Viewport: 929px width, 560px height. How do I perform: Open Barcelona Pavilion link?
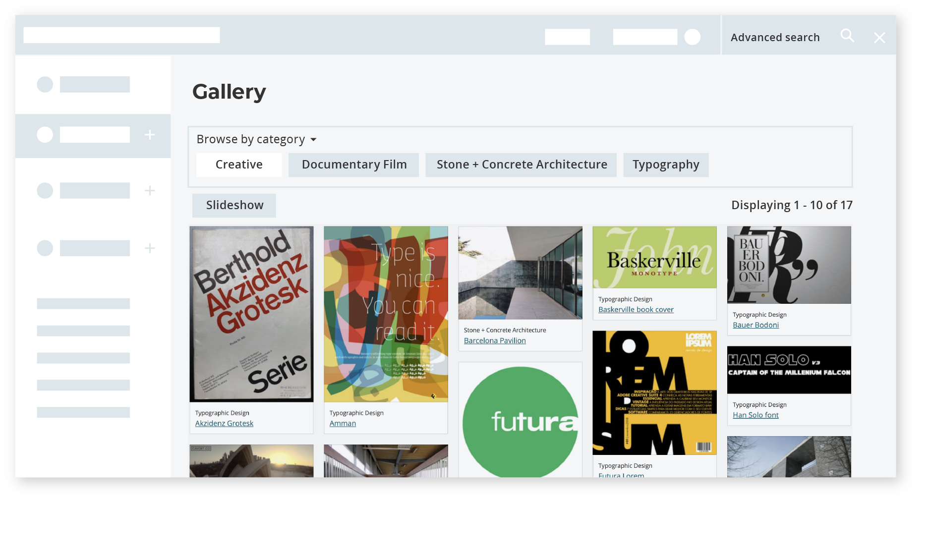coord(495,340)
